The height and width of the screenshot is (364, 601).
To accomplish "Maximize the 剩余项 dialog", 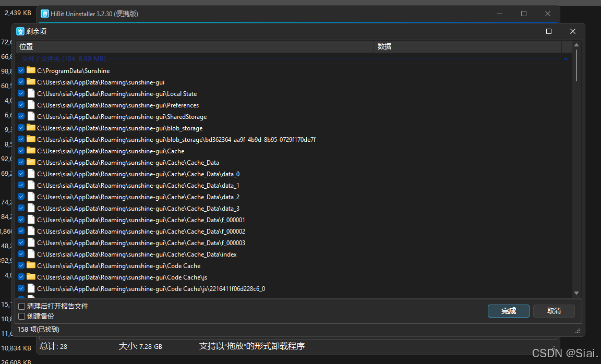I will (x=549, y=31).
